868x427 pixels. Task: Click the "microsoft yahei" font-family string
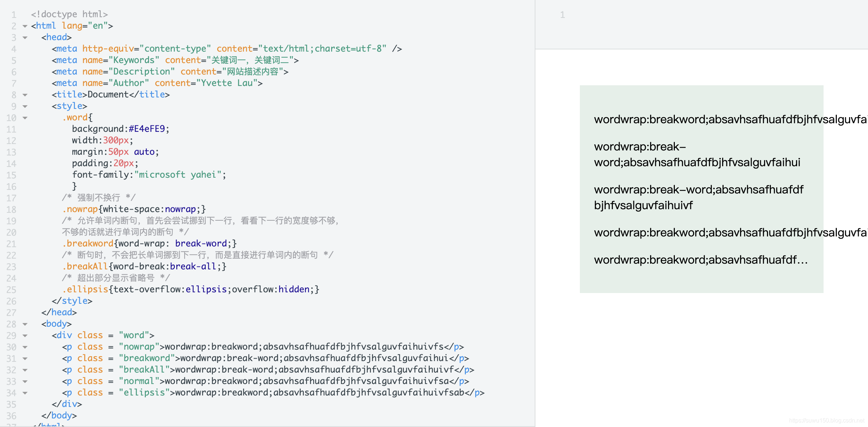pyautogui.click(x=177, y=175)
